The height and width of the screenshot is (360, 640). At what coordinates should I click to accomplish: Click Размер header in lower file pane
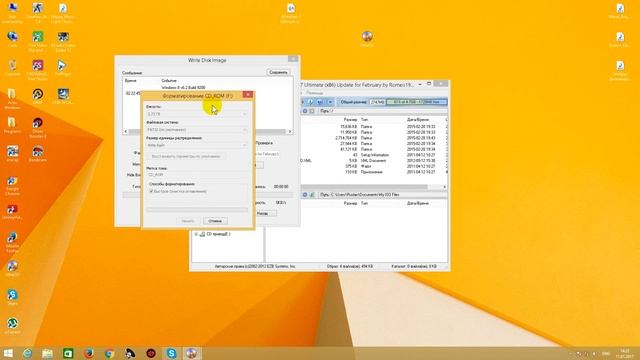[x=351, y=203]
